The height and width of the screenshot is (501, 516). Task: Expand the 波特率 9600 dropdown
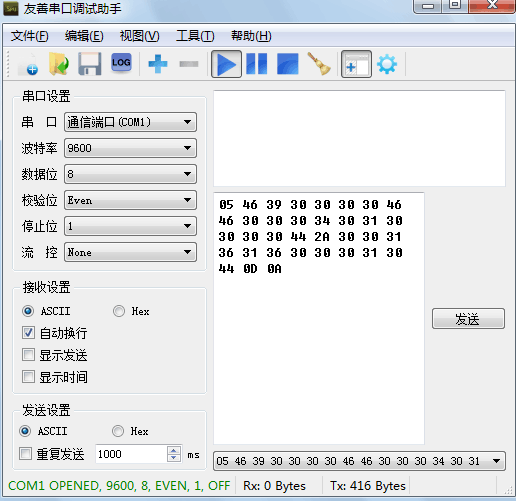pos(130,148)
